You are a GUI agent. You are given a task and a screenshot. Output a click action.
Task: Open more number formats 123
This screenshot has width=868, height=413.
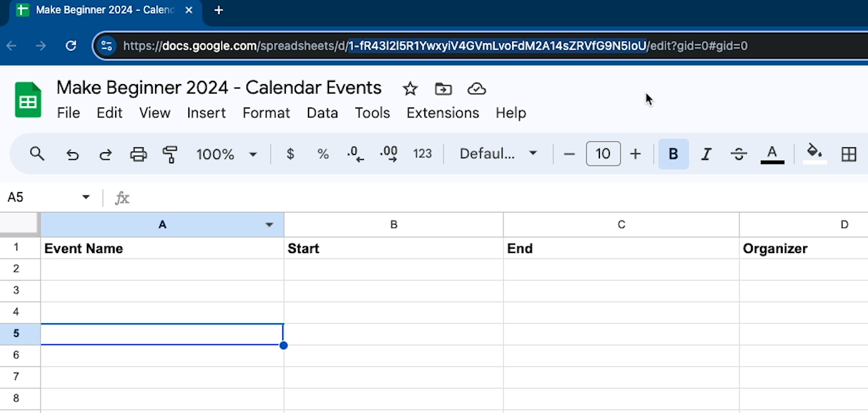coord(422,154)
